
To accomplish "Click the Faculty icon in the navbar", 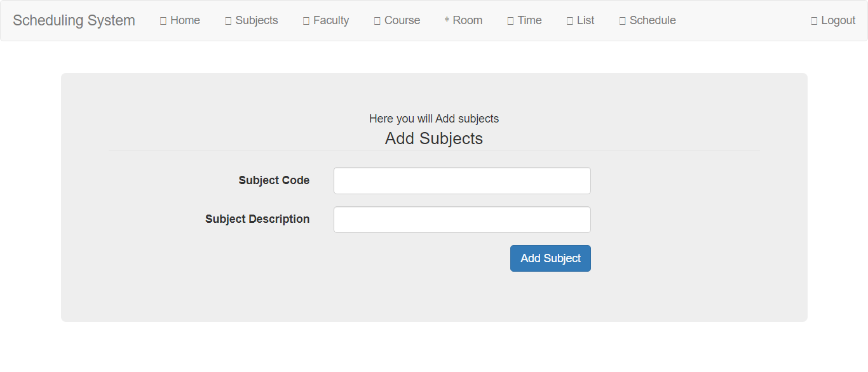I will tap(306, 21).
